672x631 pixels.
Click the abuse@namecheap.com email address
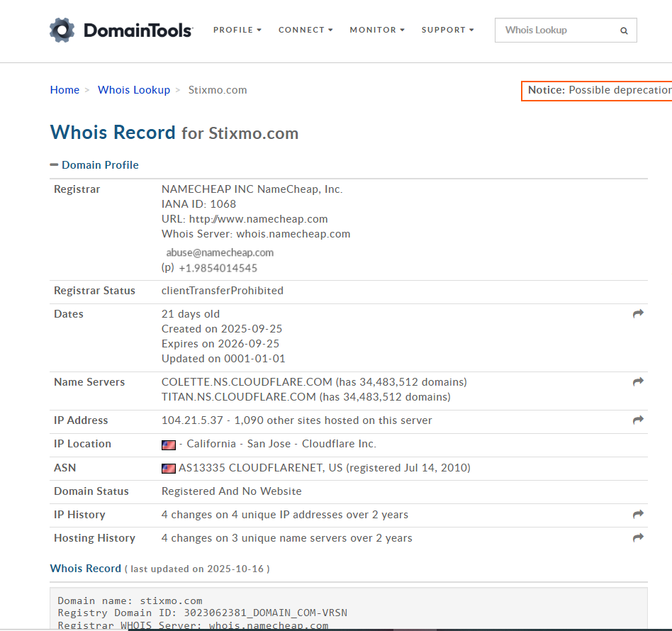pyautogui.click(x=220, y=252)
